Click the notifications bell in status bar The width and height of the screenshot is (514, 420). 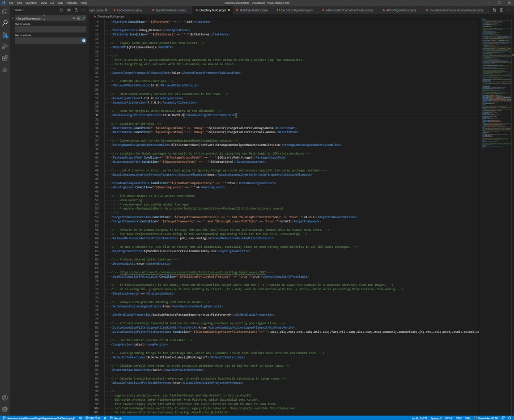(510, 418)
